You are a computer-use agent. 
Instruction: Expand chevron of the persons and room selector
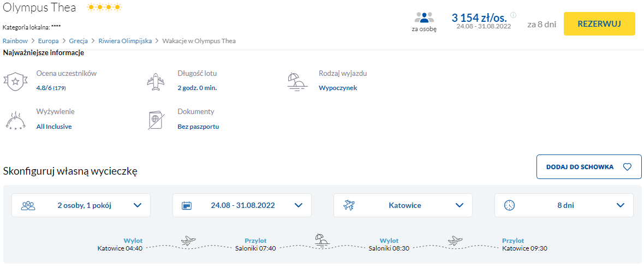(x=138, y=205)
